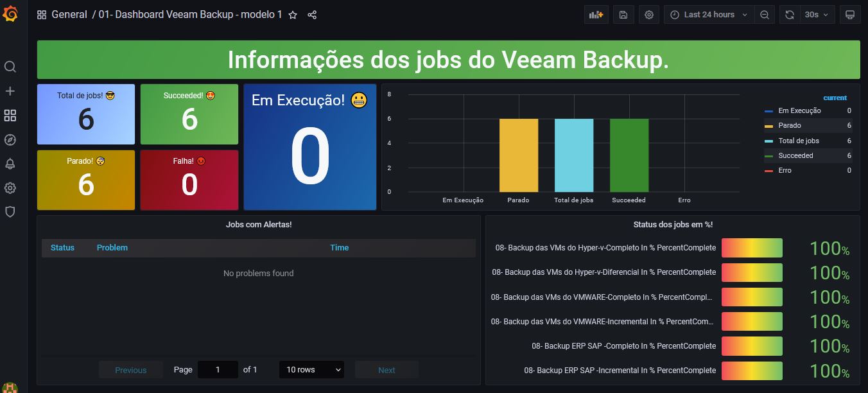Open the Alerting bell icon
This screenshot has height=393, width=868.
click(x=10, y=164)
